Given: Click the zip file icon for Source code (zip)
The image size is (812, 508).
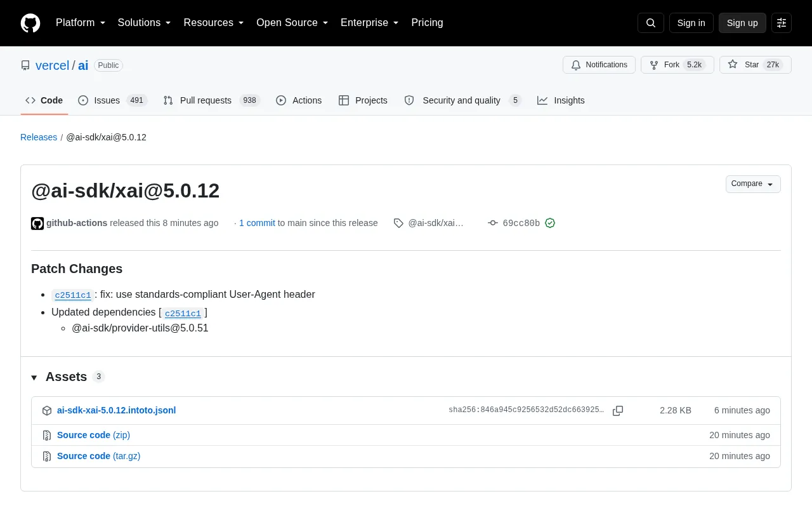Looking at the screenshot, I should pos(47,436).
